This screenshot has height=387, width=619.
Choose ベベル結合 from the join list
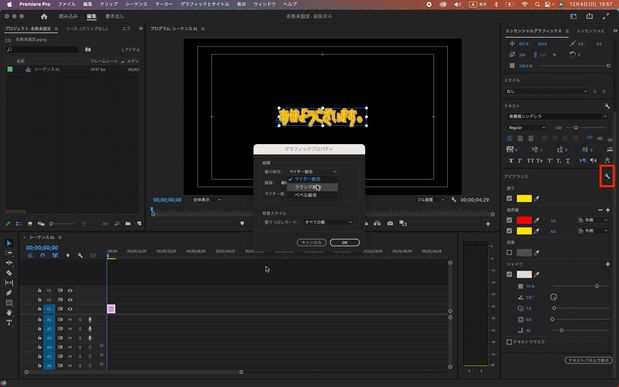pos(312,195)
